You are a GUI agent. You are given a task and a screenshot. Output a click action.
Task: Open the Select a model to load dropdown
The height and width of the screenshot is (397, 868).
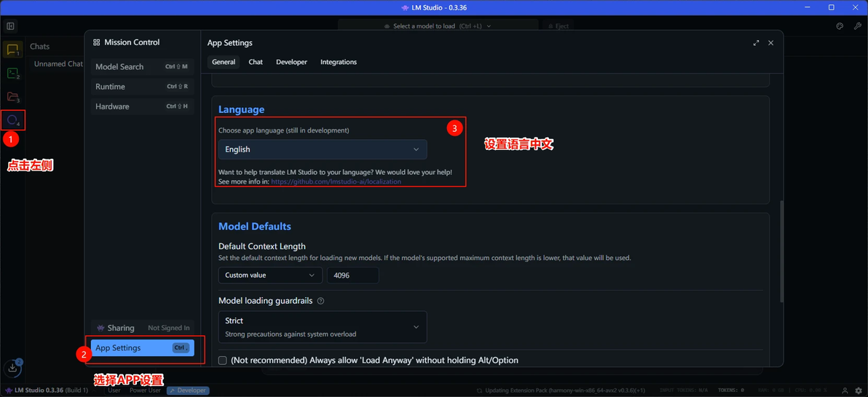click(x=438, y=26)
